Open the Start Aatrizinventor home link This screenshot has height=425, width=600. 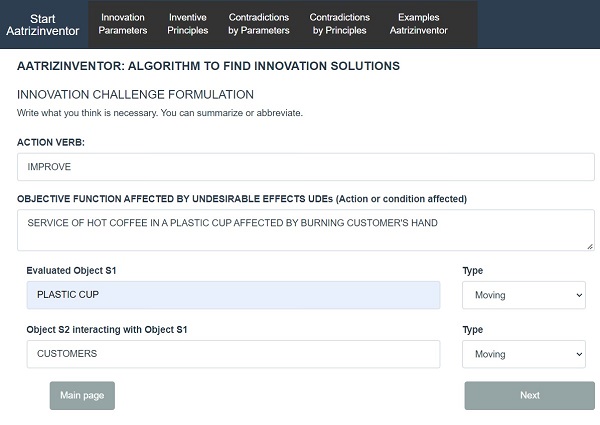(43, 24)
